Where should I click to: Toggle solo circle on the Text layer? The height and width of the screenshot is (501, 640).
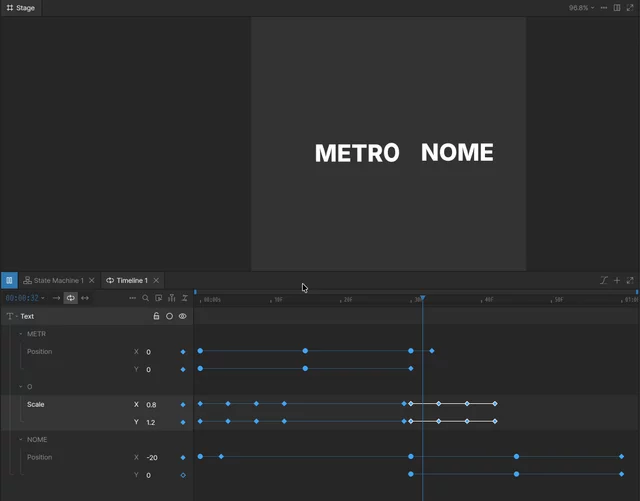coord(169,316)
